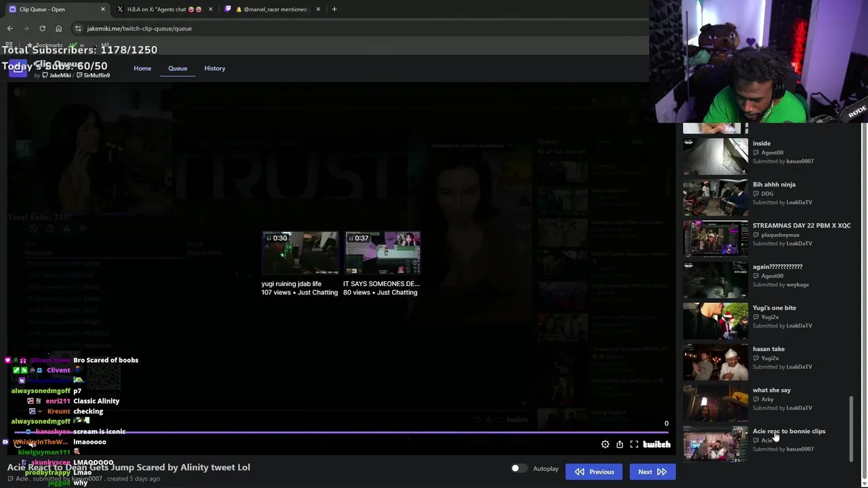
Task: Select 'STREAMNAS DAY 22 PBM X XQC' title
Action: 802,226
